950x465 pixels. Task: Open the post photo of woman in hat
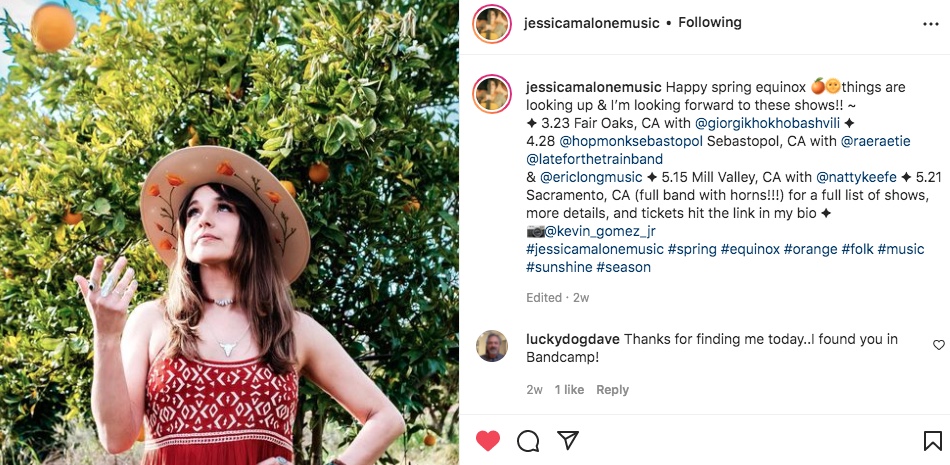point(229,232)
